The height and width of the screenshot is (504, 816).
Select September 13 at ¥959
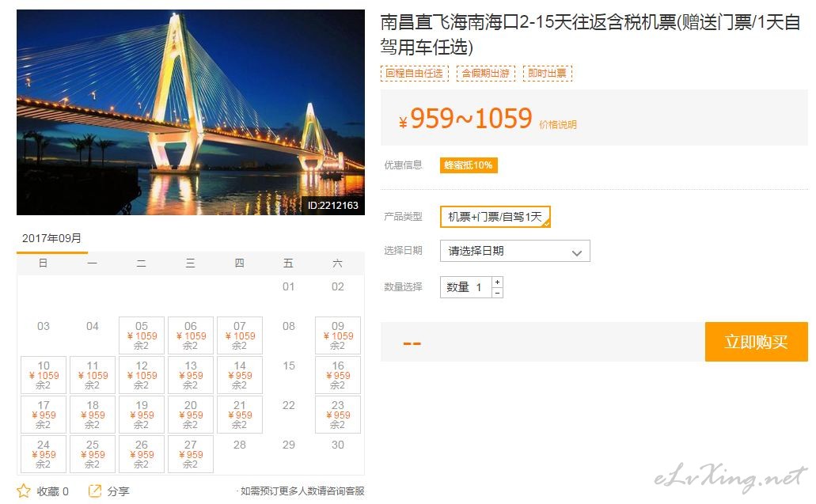coord(191,375)
